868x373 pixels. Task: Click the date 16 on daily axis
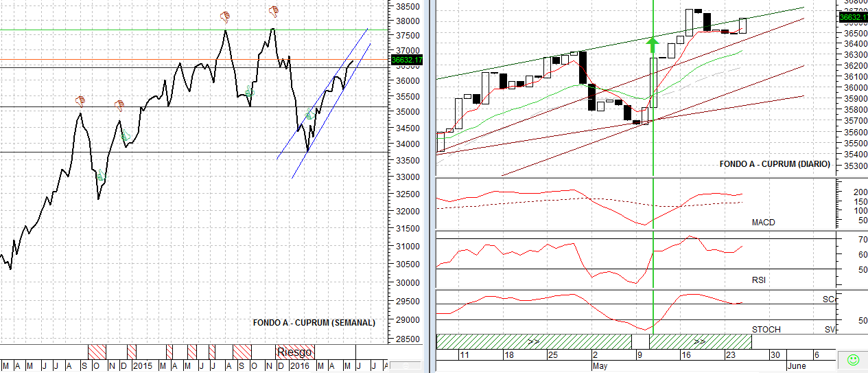685,355
